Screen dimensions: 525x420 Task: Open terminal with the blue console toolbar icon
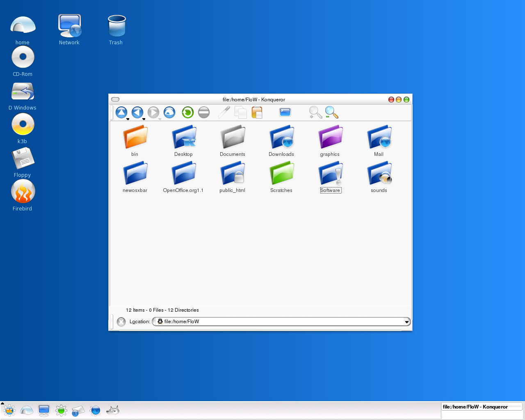pos(285,112)
